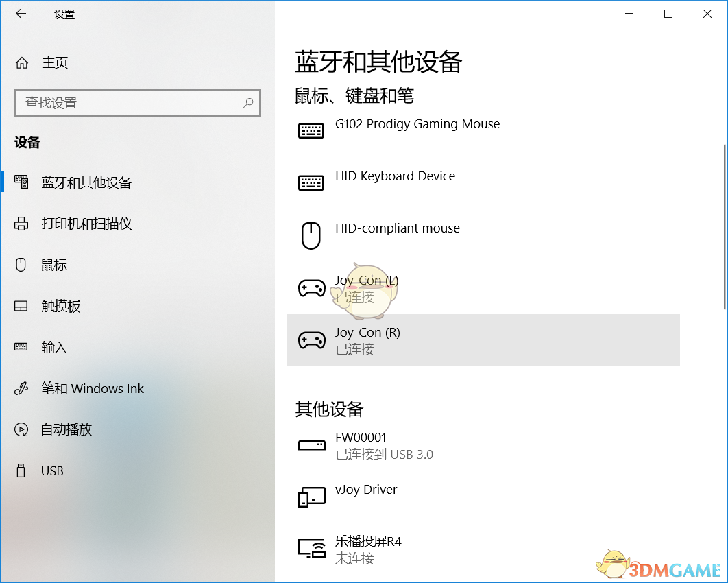The height and width of the screenshot is (583, 728).
Task: Click the 蓝牙和其他设备 sidebar icon
Action: [x=21, y=182]
